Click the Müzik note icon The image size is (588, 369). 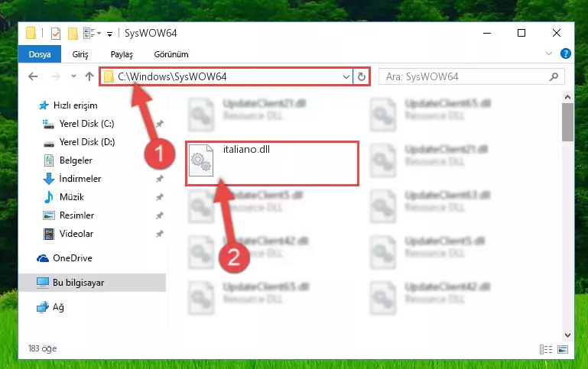(x=49, y=197)
